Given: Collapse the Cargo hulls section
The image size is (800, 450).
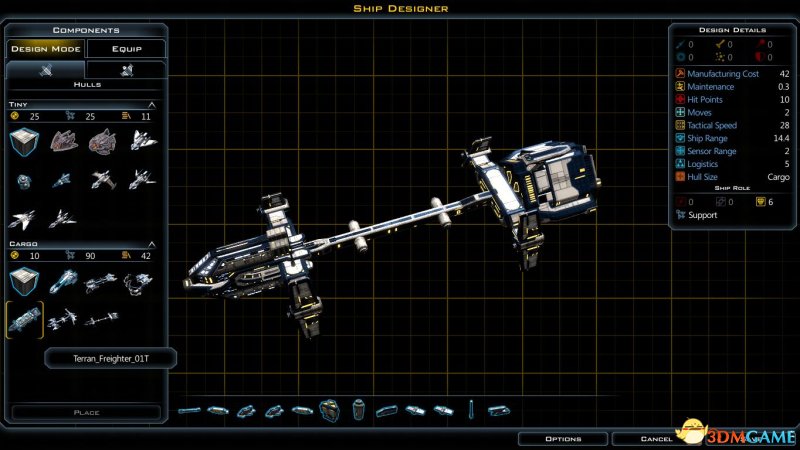Looking at the screenshot, I should point(152,244).
